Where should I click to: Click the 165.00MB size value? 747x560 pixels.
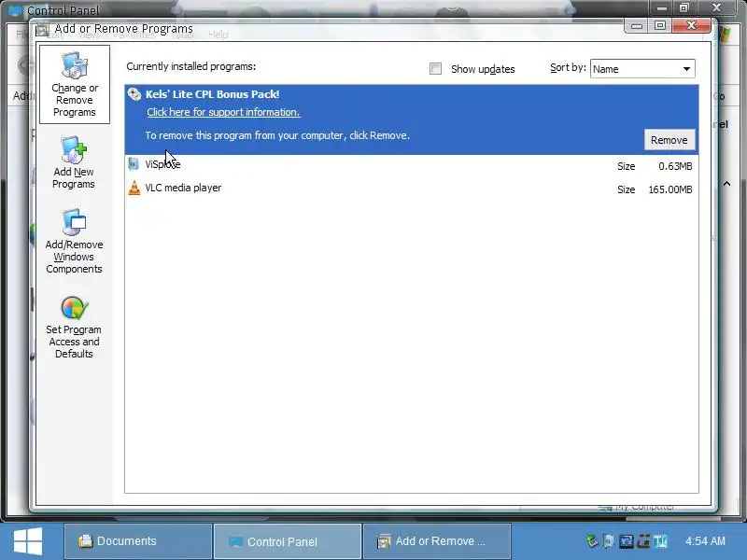tap(669, 189)
